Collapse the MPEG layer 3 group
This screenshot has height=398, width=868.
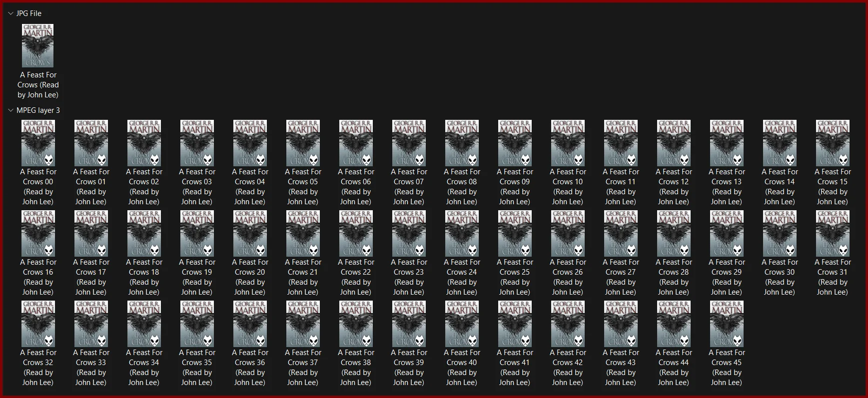click(x=10, y=110)
